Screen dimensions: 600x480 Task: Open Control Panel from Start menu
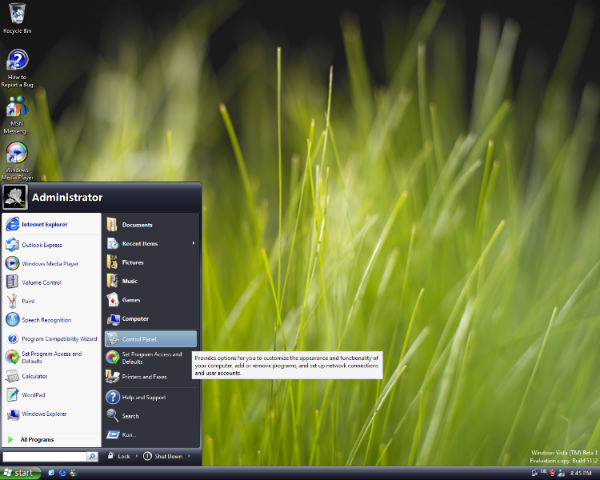click(x=138, y=339)
